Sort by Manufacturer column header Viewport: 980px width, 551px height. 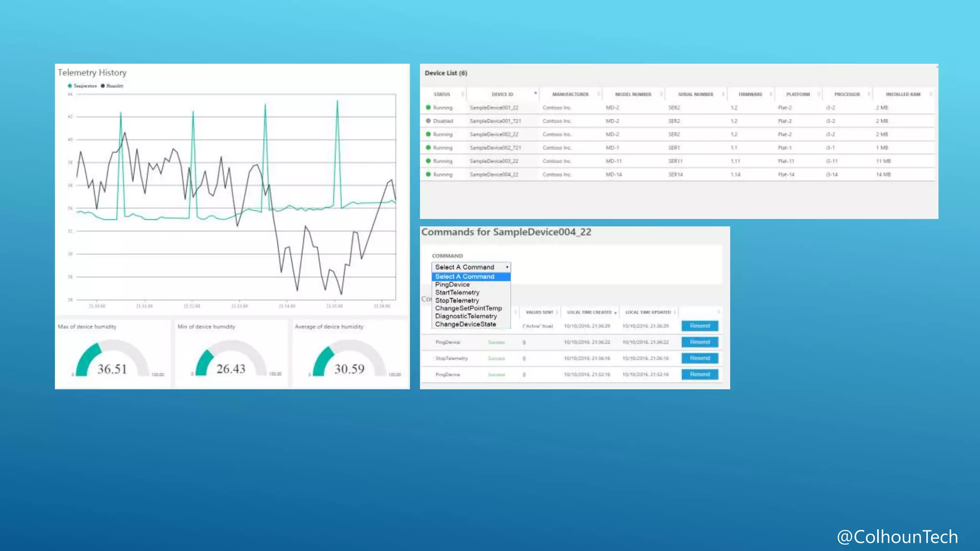tap(570, 94)
